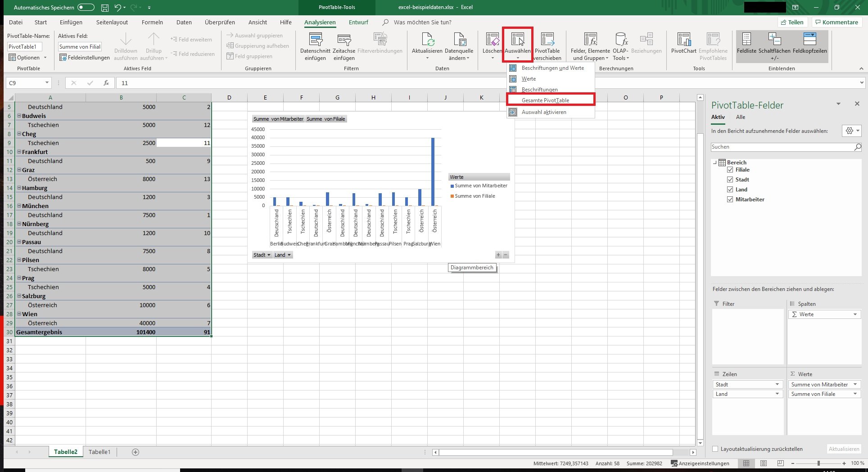Image resolution: width=868 pixels, height=472 pixels.
Task: Switch to the Entwurf ribbon tab
Action: click(358, 22)
